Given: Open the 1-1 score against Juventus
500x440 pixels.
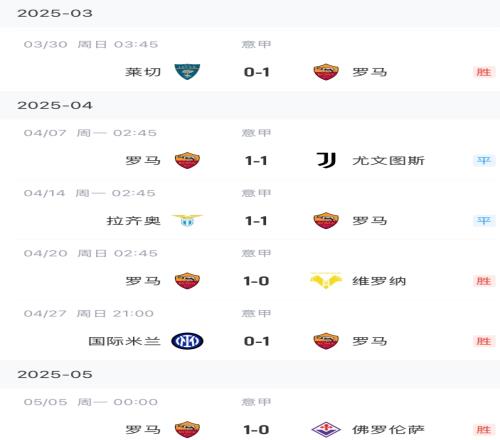Looking at the screenshot, I should pos(256,161).
